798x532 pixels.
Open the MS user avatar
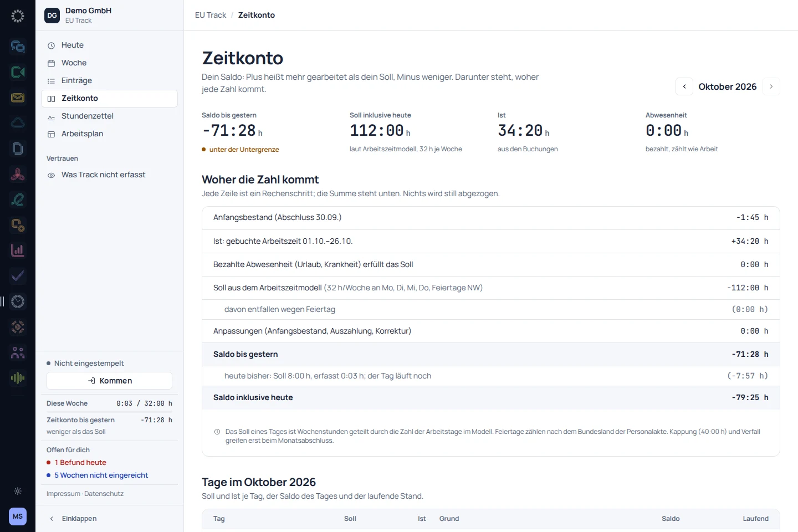[18, 516]
